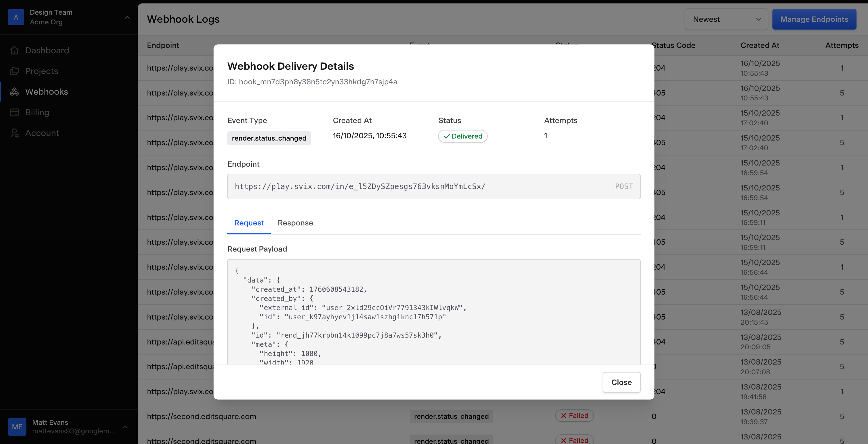Click the Status Code column header

click(x=673, y=45)
